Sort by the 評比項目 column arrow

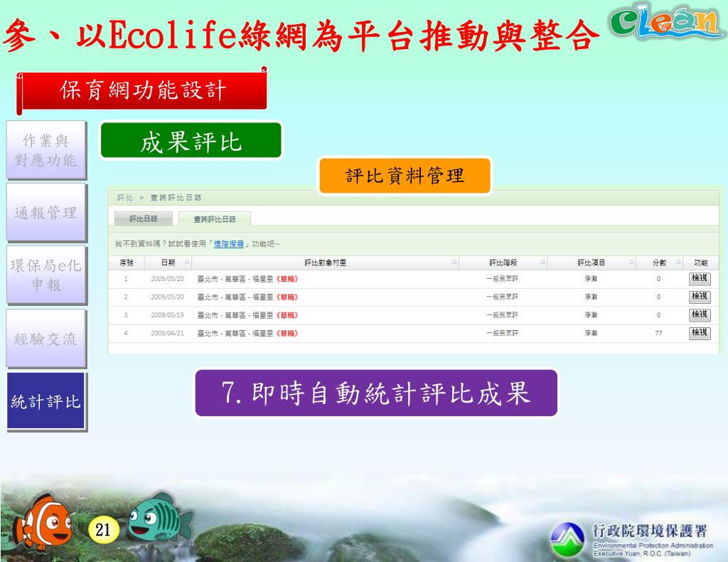(631, 263)
